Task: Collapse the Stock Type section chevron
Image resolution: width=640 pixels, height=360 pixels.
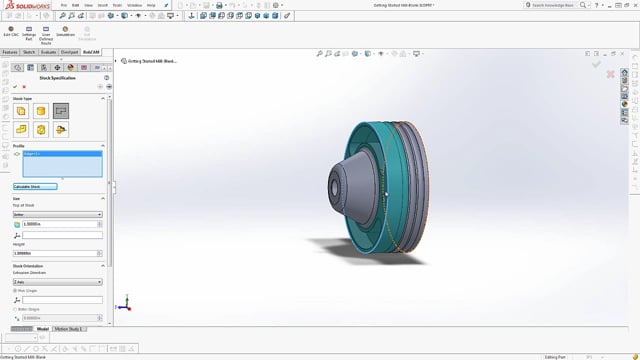Action: pyautogui.click(x=103, y=99)
